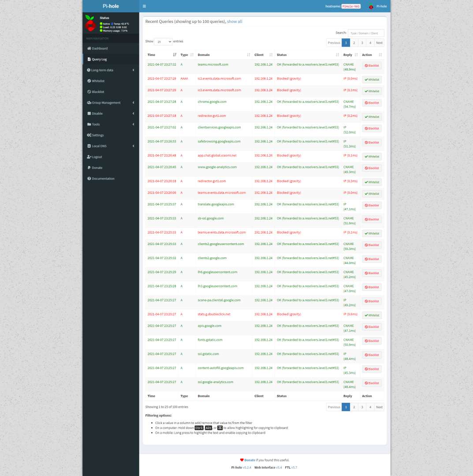
Task: Blacklist translate.googleapis.com
Action: [372, 205]
